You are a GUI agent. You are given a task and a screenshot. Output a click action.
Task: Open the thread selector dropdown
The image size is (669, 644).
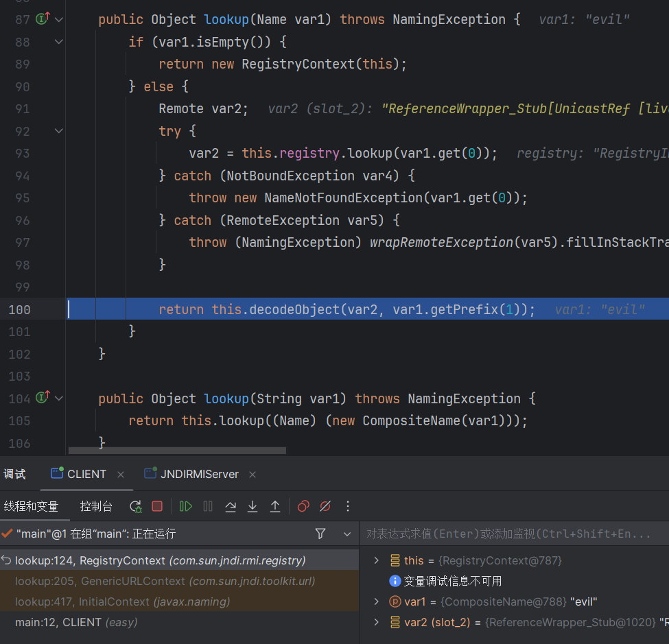(347, 534)
